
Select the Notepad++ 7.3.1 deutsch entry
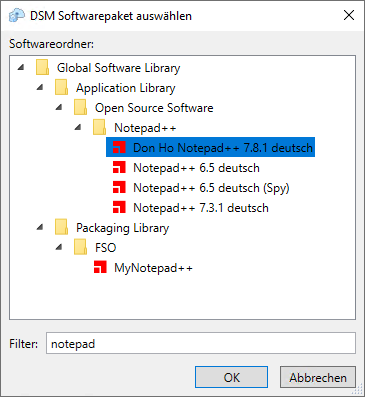pos(201,208)
